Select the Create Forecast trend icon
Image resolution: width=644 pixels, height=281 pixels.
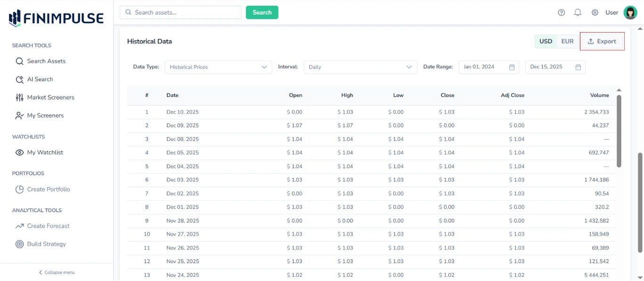pos(19,226)
